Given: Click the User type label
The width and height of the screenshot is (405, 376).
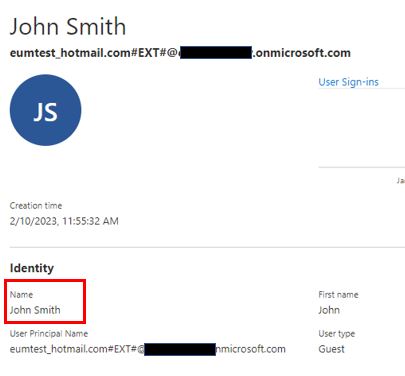Looking at the screenshot, I should pos(337,334).
